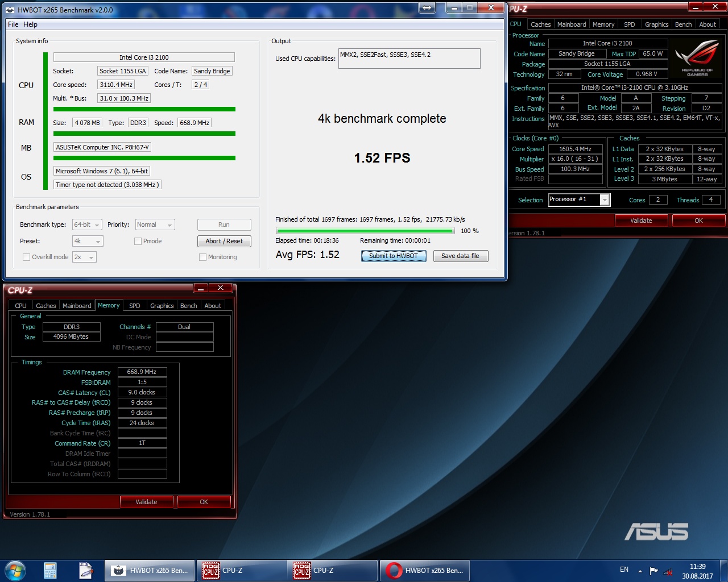The image size is (728, 582).
Task: Select Memory tab in top-right CPU-Z window
Action: (603, 24)
